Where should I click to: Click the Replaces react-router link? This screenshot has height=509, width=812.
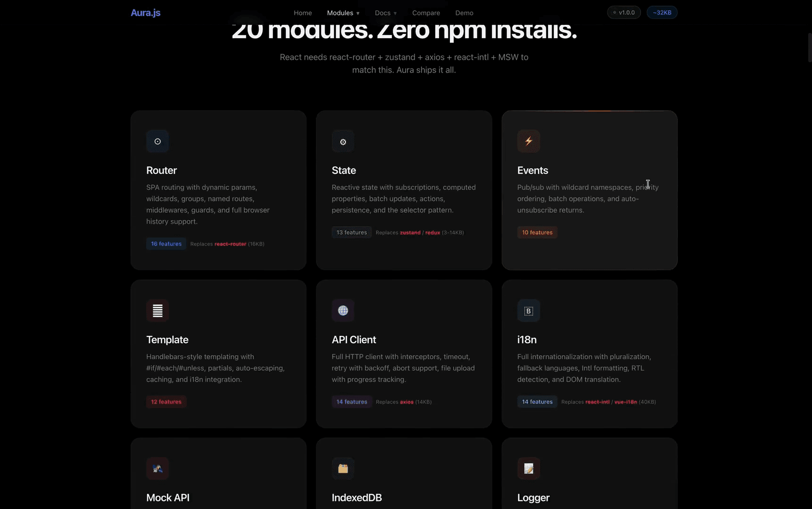click(x=232, y=244)
